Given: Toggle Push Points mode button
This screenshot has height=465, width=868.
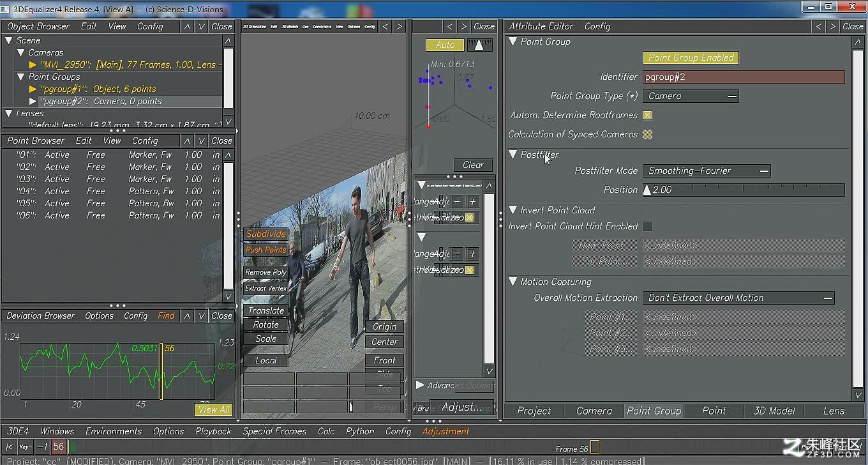Looking at the screenshot, I should pyautogui.click(x=266, y=250).
